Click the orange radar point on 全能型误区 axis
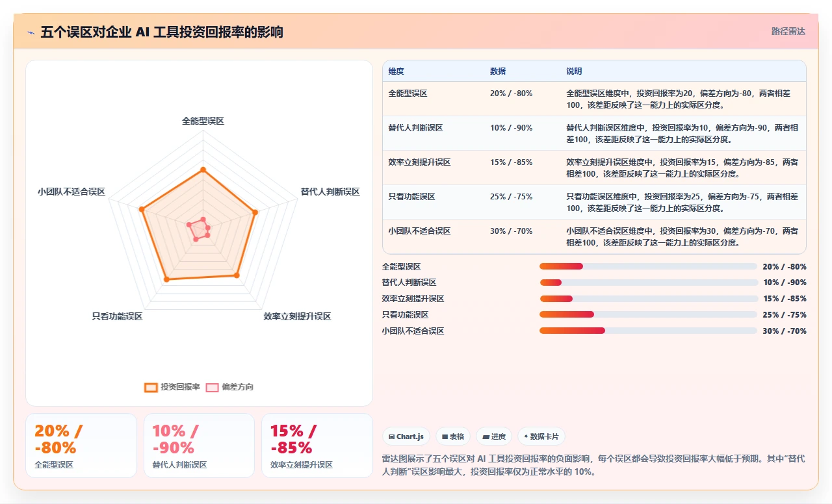The height and width of the screenshot is (504, 832). [203, 170]
